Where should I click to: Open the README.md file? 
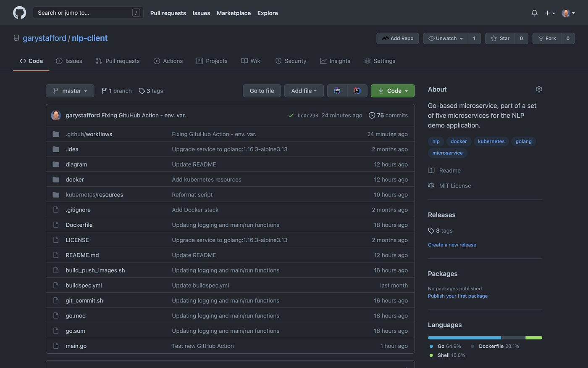pyautogui.click(x=82, y=255)
